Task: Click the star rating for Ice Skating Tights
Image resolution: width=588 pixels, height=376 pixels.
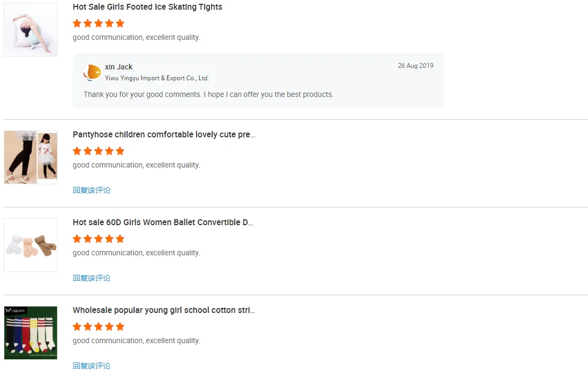Action: tap(99, 23)
